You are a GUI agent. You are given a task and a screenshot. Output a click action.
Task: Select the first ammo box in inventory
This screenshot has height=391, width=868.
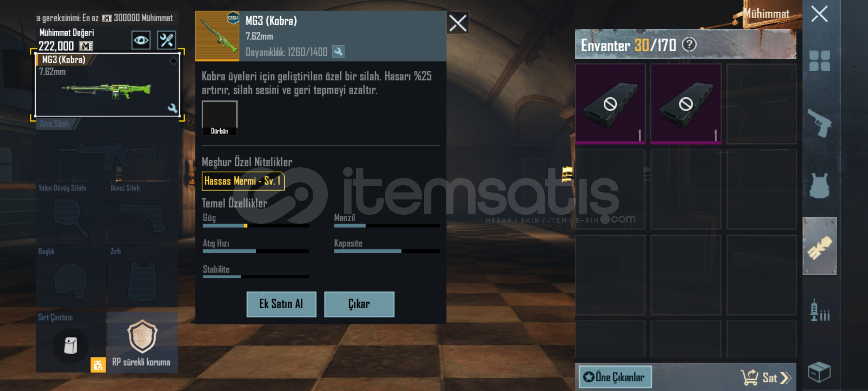610,104
